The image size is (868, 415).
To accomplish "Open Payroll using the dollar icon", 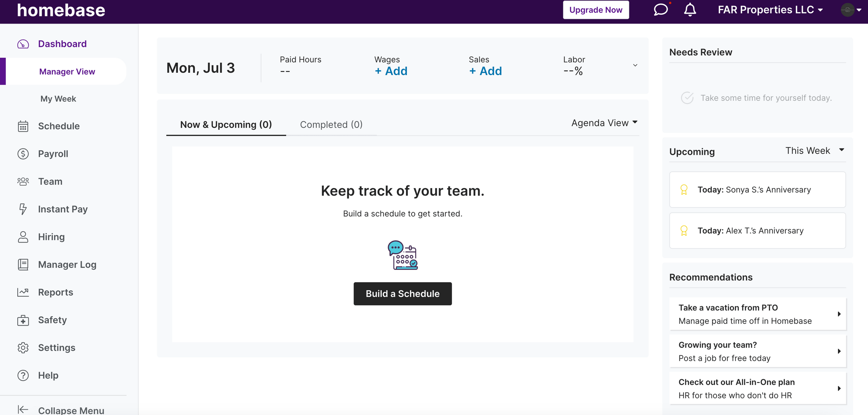I will coord(23,154).
